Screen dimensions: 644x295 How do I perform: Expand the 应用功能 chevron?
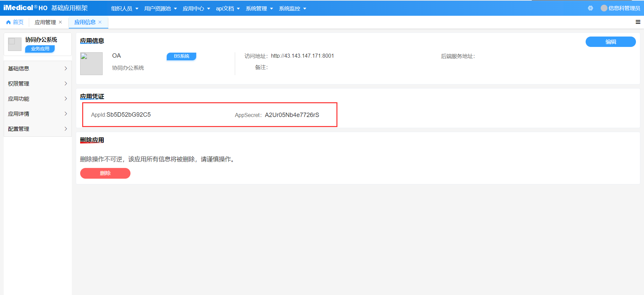(x=66, y=99)
